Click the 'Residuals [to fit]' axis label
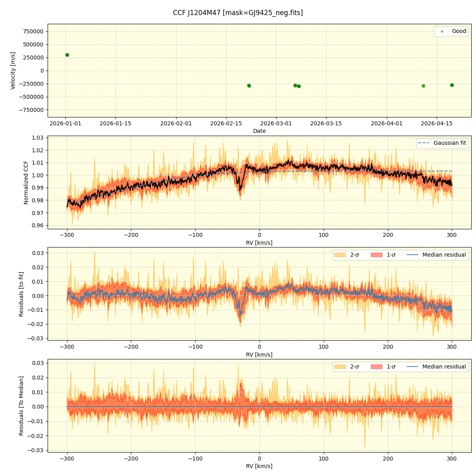 (21, 294)
